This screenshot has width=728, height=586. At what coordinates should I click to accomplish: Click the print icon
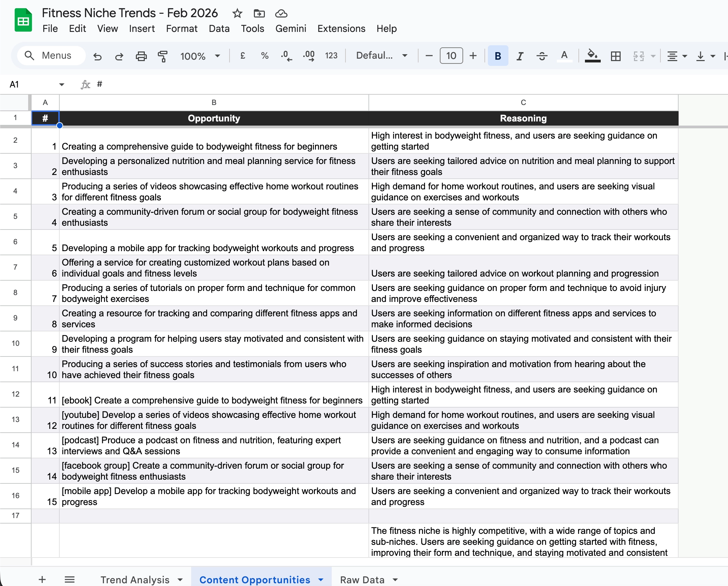click(x=141, y=56)
